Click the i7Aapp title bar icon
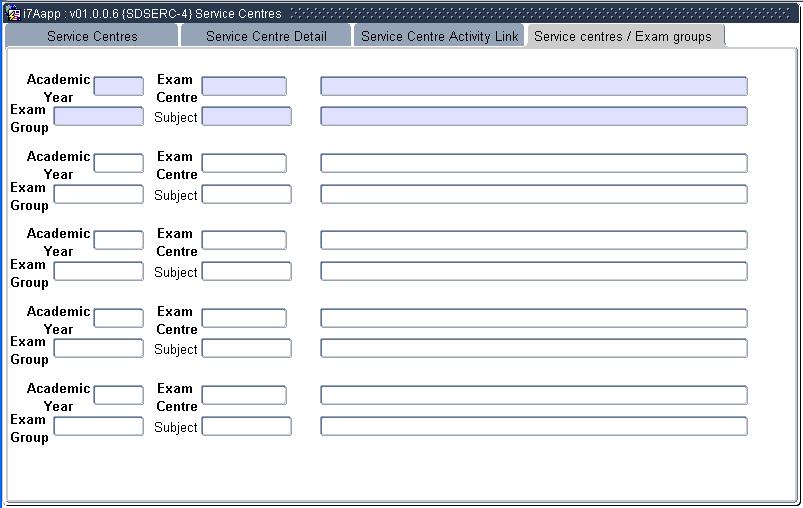This screenshot has width=803, height=508. point(13,14)
